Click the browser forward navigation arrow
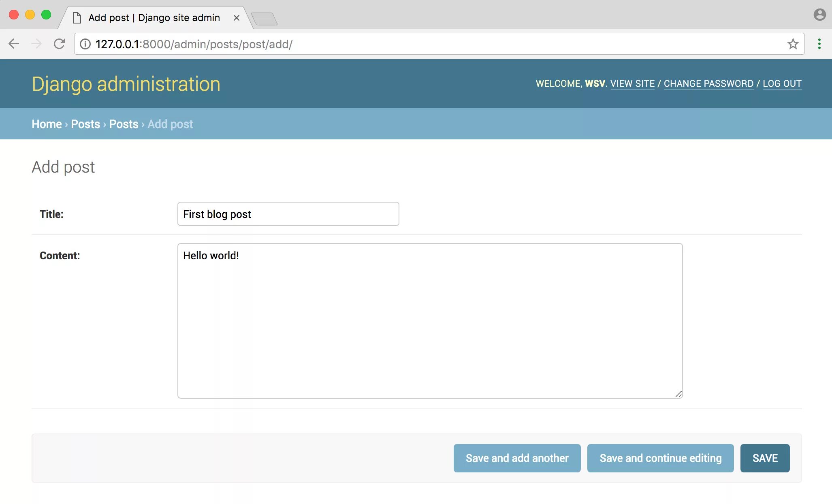Image resolution: width=832 pixels, height=504 pixels. pos(36,43)
